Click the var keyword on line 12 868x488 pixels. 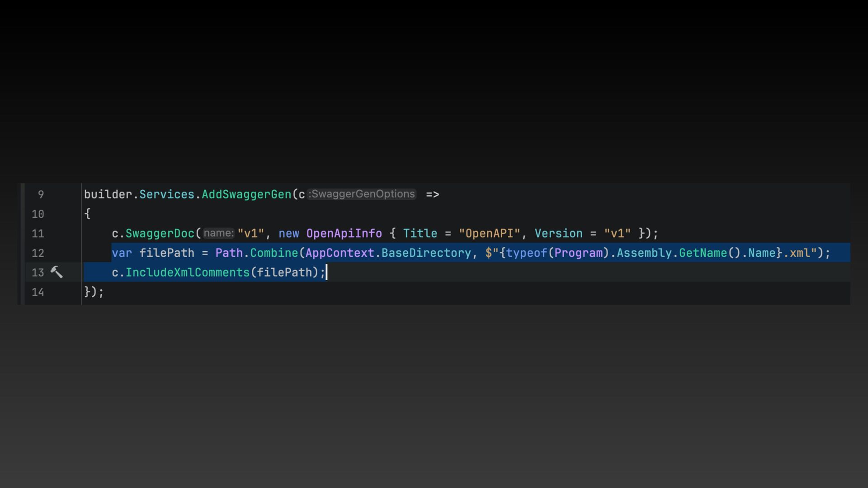[122, 253]
